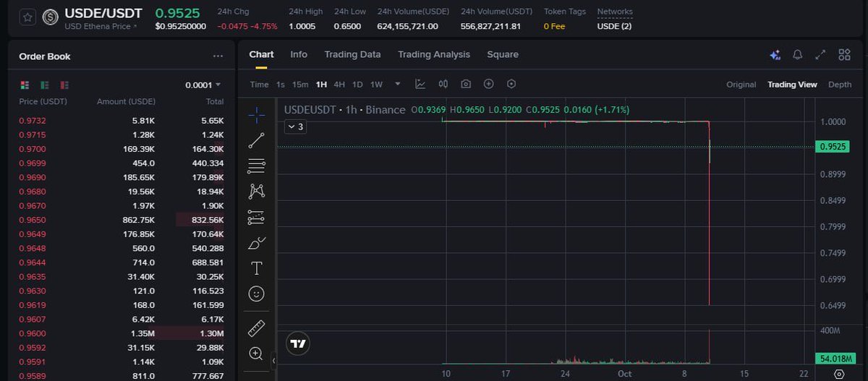Select the crosshair cursor tool

256,114
